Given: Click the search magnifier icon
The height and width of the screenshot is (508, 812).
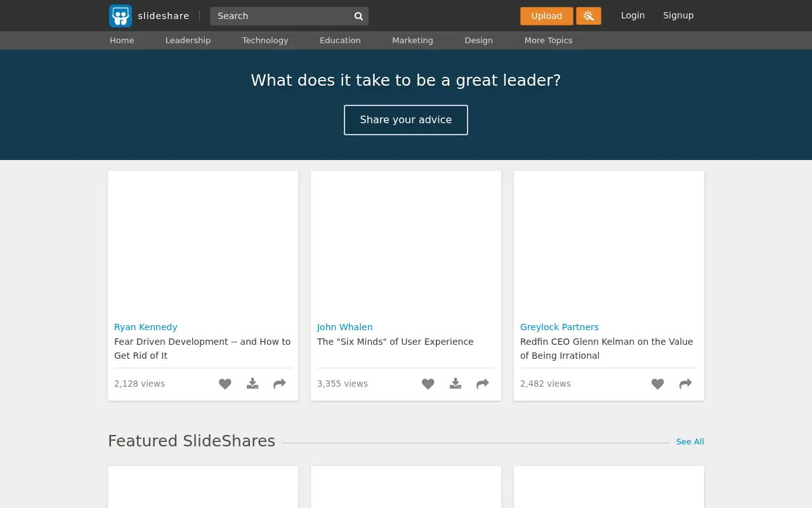Looking at the screenshot, I should (x=358, y=16).
